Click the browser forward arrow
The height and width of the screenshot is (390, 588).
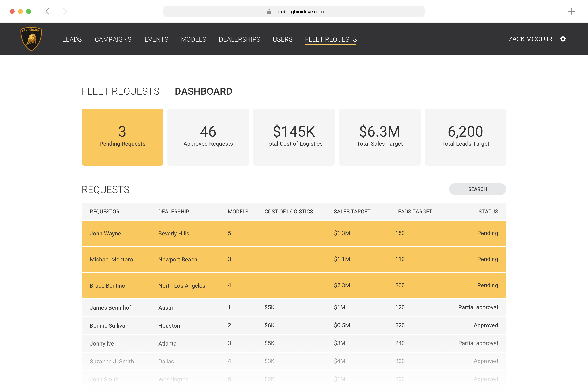pos(65,11)
